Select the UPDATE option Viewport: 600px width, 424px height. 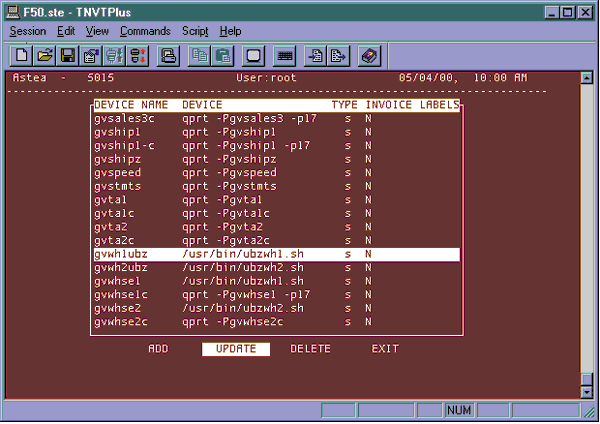point(236,349)
